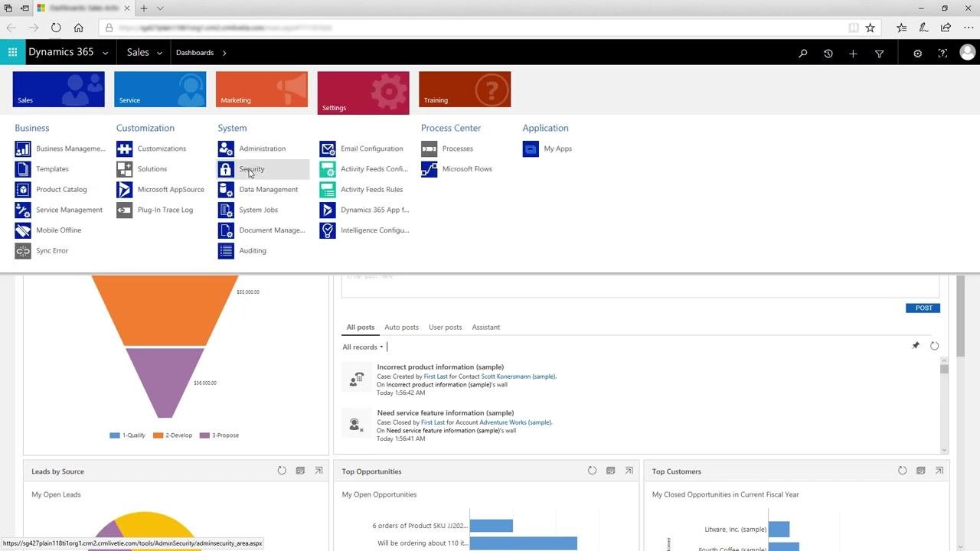Viewport: 980px width, 551px height.
Task: Open Service Management
Action: [59, 210]
